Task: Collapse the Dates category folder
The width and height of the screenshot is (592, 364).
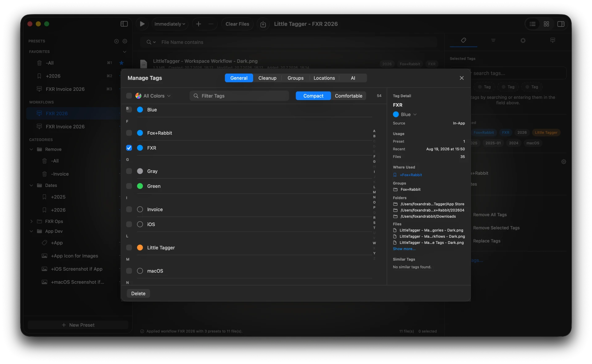Action: pyautogui.click(x=31, y=185)
